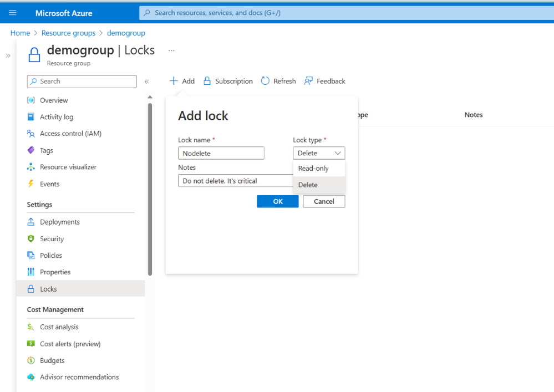Click the Resource visualizer icon
Viewport: 554px width, 392px height.
[31, 167]
